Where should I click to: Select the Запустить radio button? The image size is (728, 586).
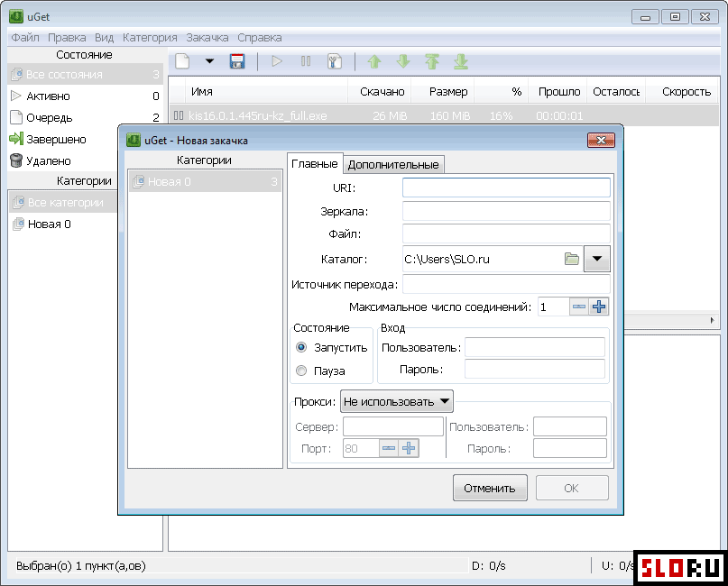pos(301,347)
